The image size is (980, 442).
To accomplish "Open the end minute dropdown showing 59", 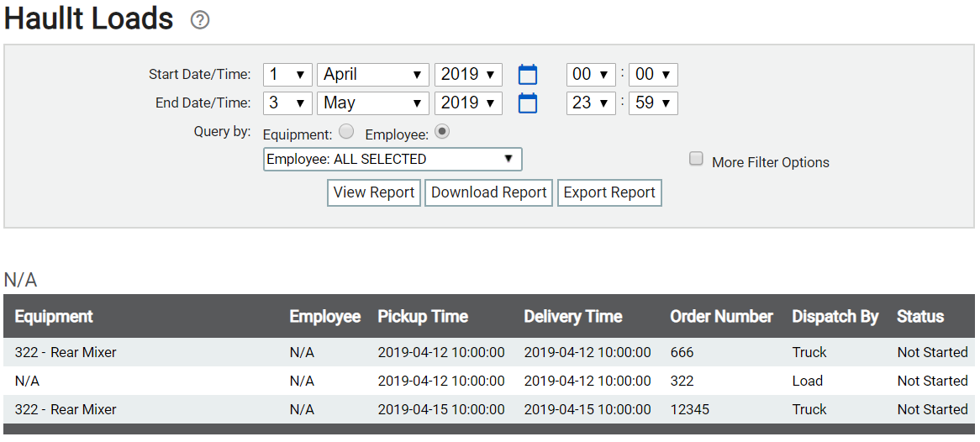I will [x=653, y=103].
